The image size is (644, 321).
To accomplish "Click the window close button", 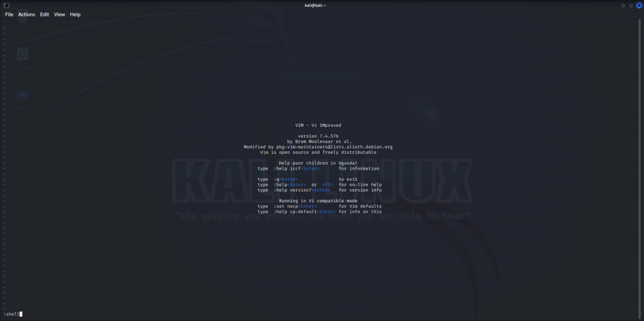I will (x=638, y=5).
